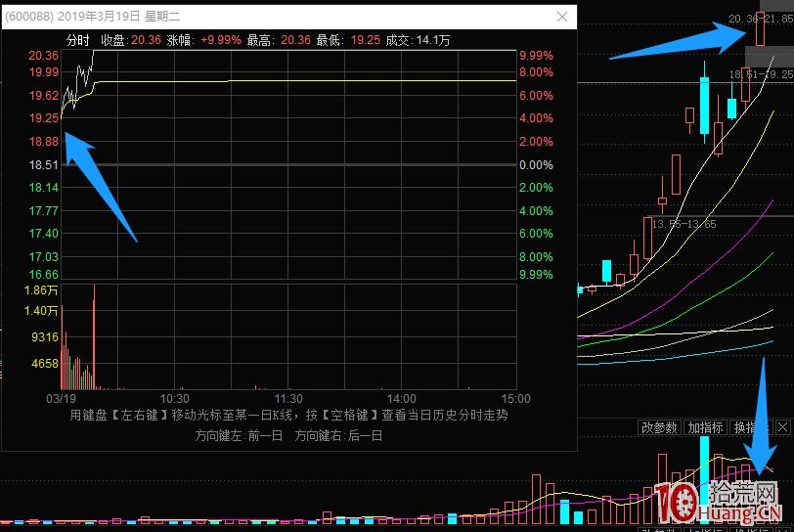Click 16.66 on the price axis

[x=44, y=275]
